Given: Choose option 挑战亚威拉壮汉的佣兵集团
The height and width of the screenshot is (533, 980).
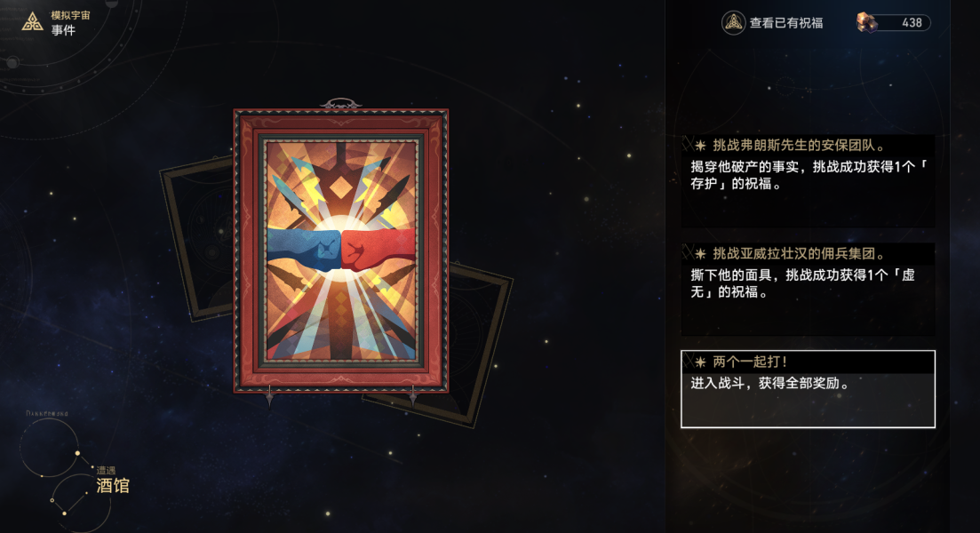Looking at the screenshot, I should pyautogui.click(x=809, y=289).
